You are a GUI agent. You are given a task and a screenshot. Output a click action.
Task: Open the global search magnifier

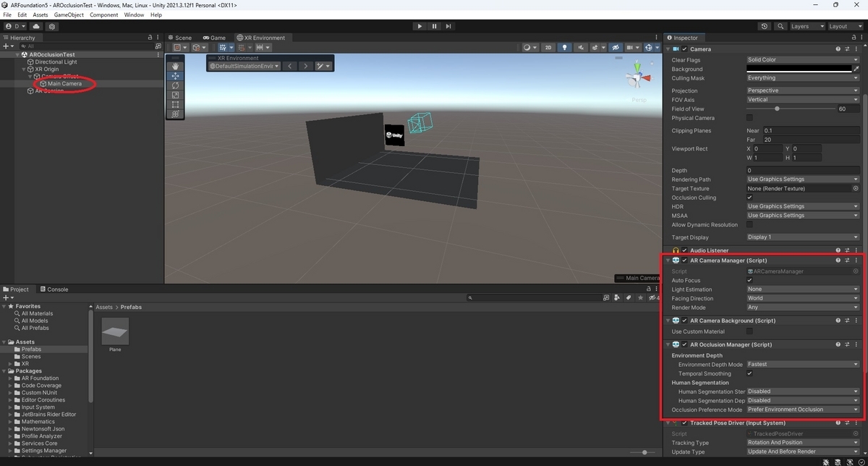779,26
